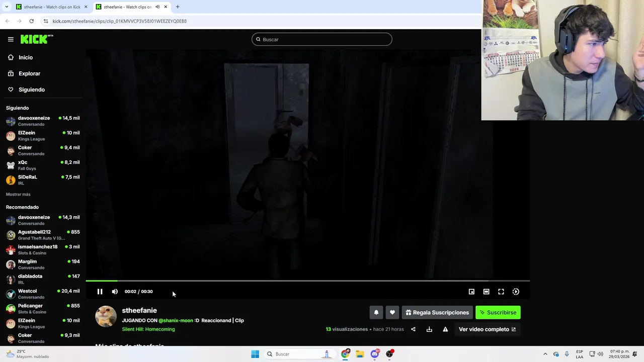Open the weather widget on taskbar
Viewport: 644px width, 362px height.
[x=28, y=354]
